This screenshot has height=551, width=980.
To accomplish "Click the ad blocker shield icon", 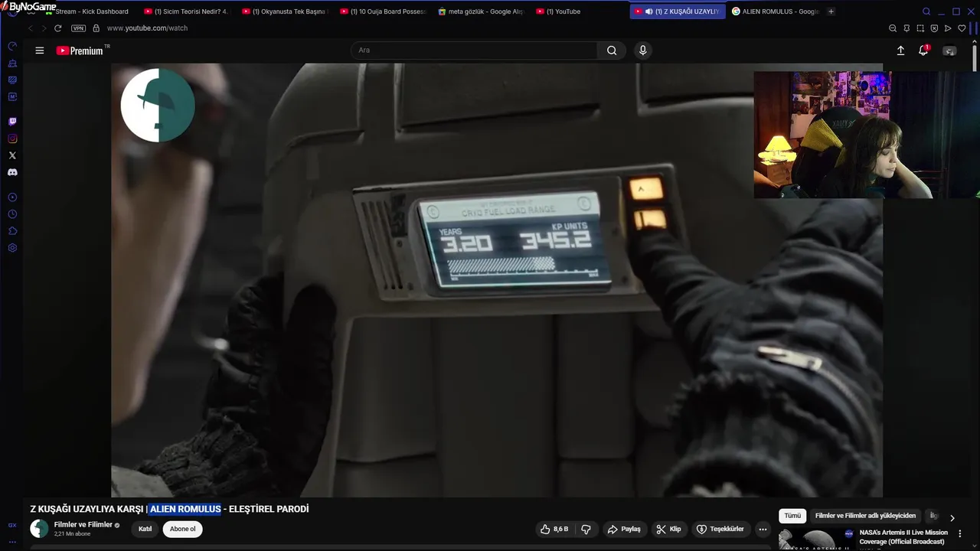I will 934,28.
